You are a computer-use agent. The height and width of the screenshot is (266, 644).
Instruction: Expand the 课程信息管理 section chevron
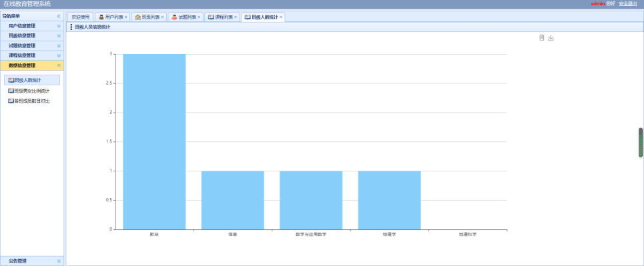coord(59,55)
